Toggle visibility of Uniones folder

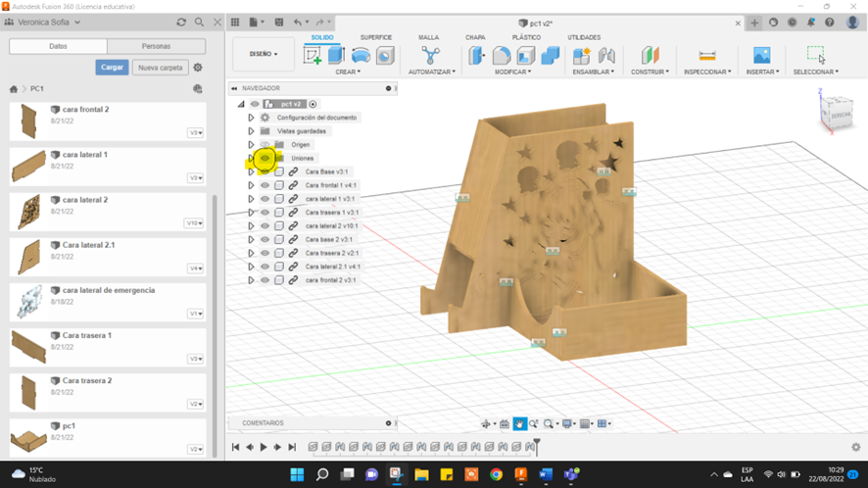(x=265, y=159)
